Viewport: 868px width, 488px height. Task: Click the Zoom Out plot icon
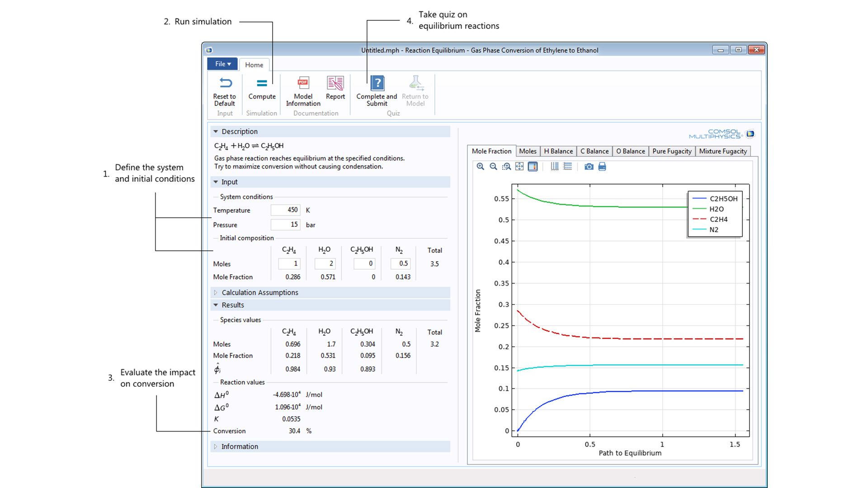point(493,167)
